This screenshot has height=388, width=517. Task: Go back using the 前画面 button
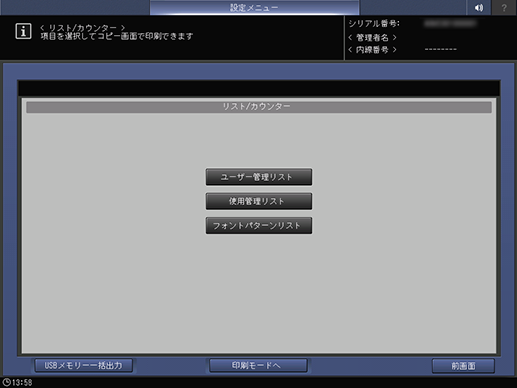463,366
